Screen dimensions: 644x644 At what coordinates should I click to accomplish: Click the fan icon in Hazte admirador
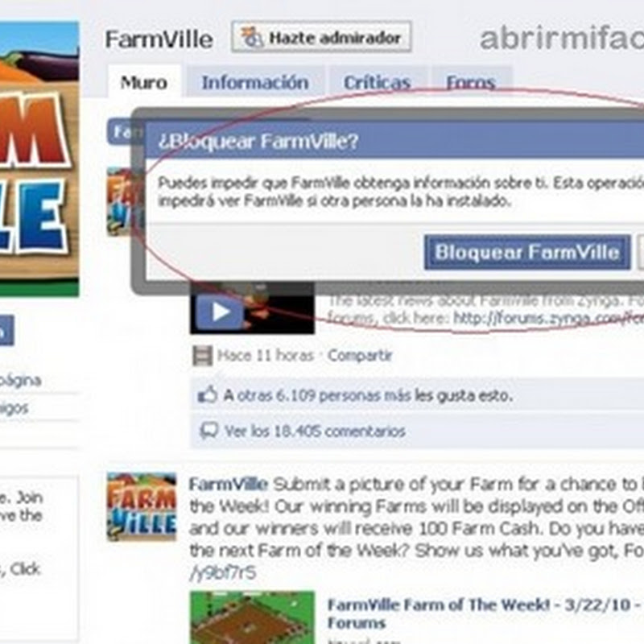[251, 37]
